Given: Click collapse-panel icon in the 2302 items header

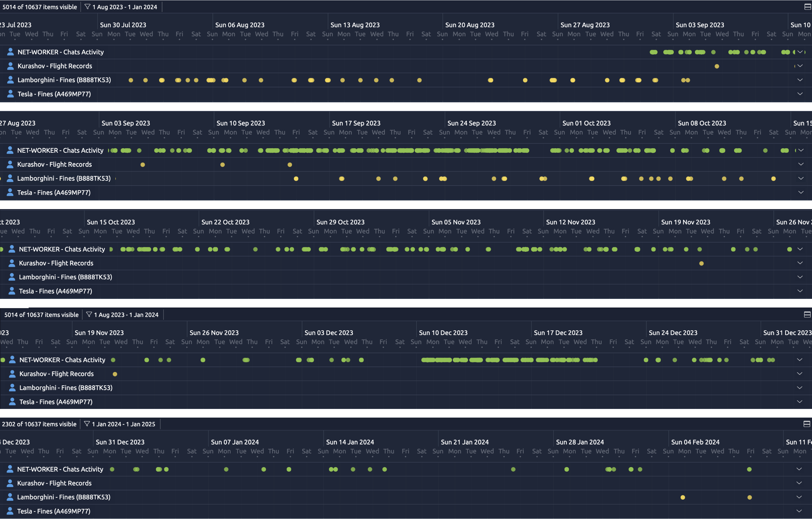Looking at the screenshot, I should (x=807, y=424).
